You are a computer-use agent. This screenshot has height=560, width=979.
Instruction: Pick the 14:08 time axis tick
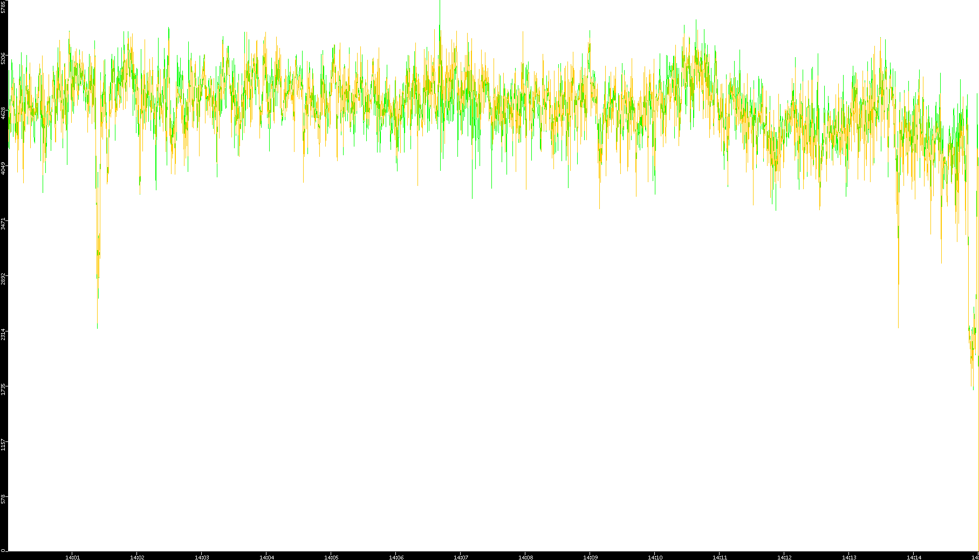coord(525,557)
